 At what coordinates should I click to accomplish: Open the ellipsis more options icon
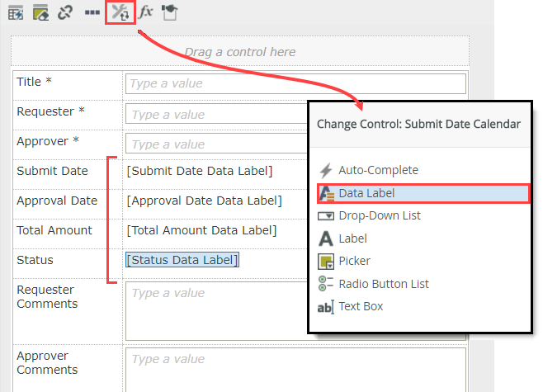tap(92, 13)
